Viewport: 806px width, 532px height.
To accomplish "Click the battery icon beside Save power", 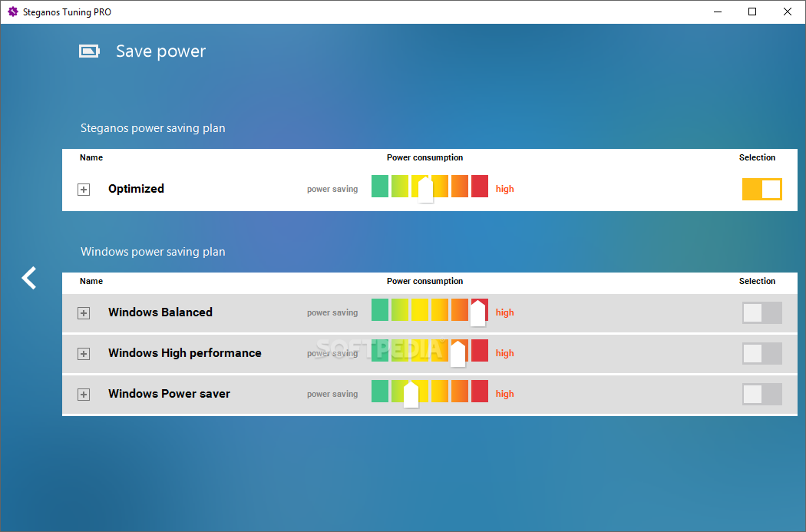I will (x=89, y=51).
